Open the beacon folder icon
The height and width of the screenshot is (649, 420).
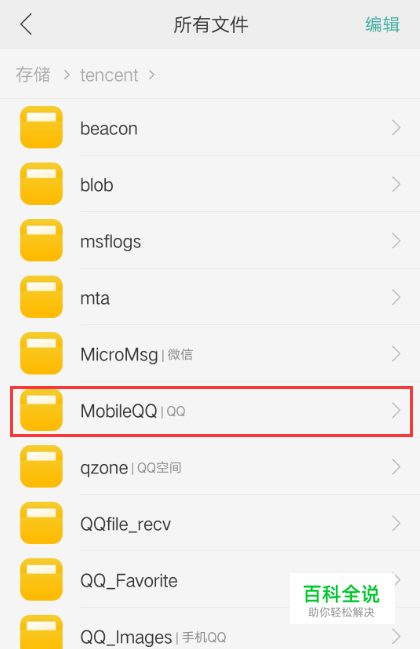point(41,127)
